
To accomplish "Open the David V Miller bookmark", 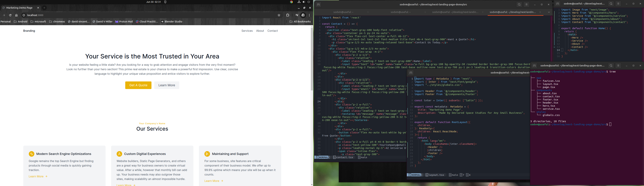I will click(102, 22).
